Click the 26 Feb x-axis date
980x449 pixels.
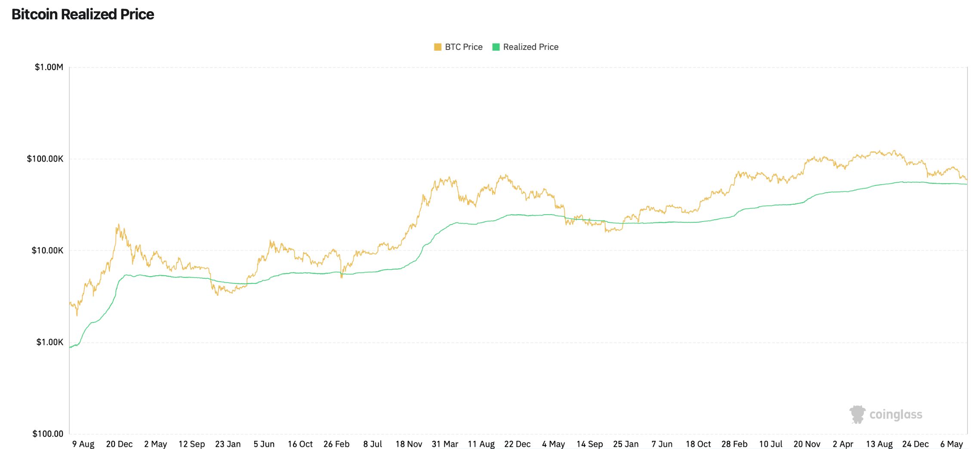[336, 444]
